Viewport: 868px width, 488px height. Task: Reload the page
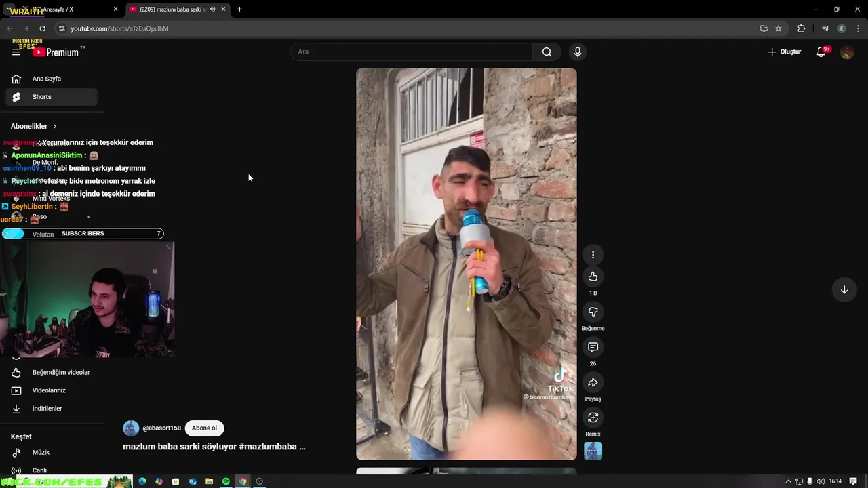(x=42, y=28)
